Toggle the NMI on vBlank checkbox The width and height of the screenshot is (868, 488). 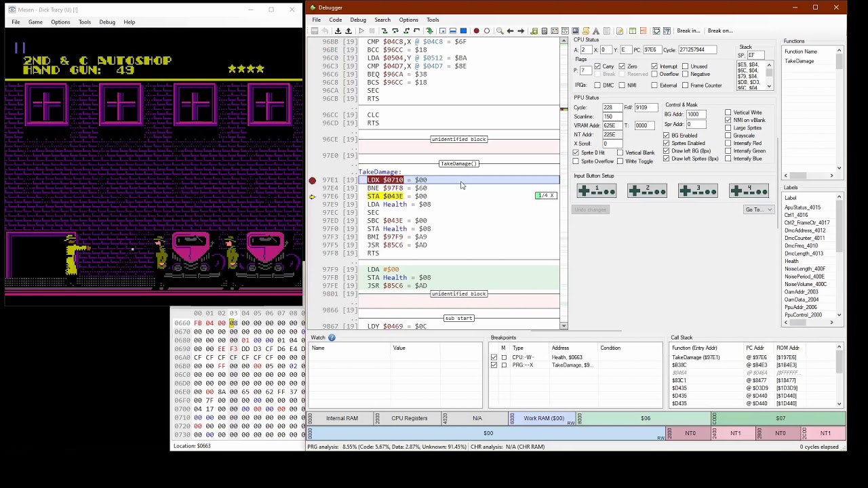[728, 120]
